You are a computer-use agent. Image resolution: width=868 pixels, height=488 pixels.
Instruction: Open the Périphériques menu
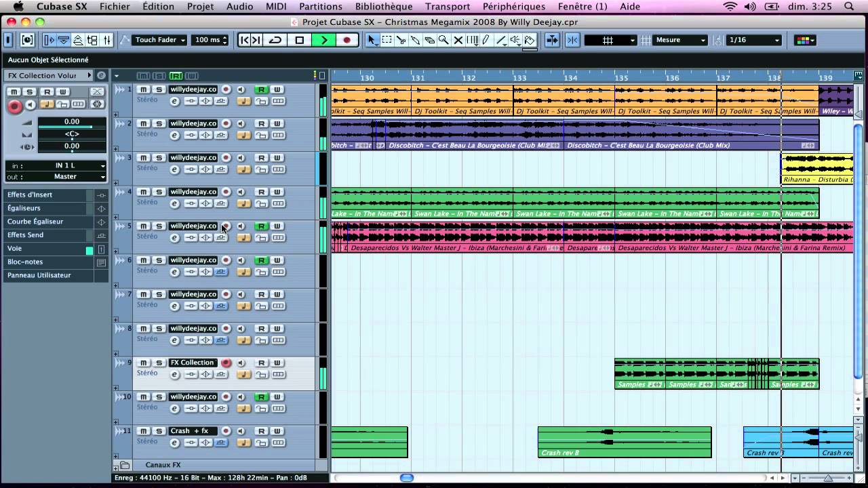pyautogui.click(x=514, y=7)
